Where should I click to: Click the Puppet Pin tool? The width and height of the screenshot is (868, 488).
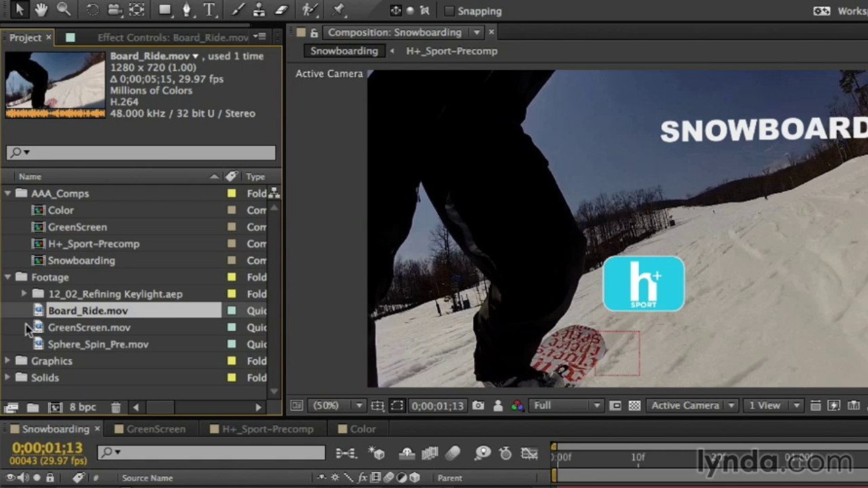pos(339,10)
